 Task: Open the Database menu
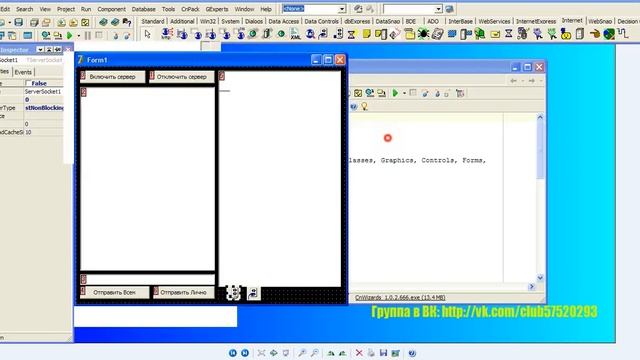point(143,9)
